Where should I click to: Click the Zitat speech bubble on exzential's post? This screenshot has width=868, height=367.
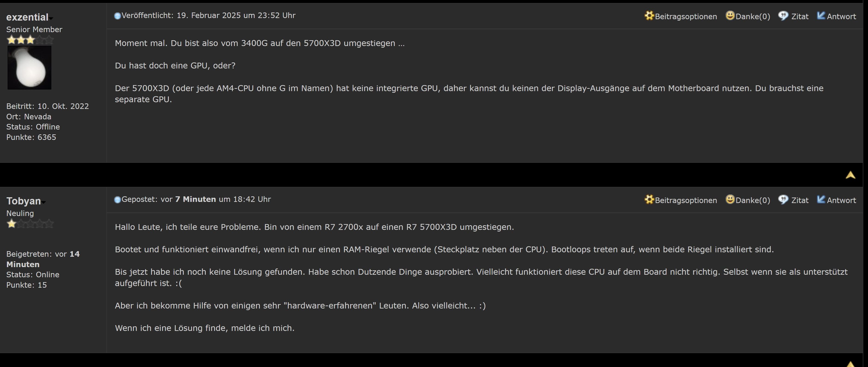pyautogui.click(x=783, y=15)
